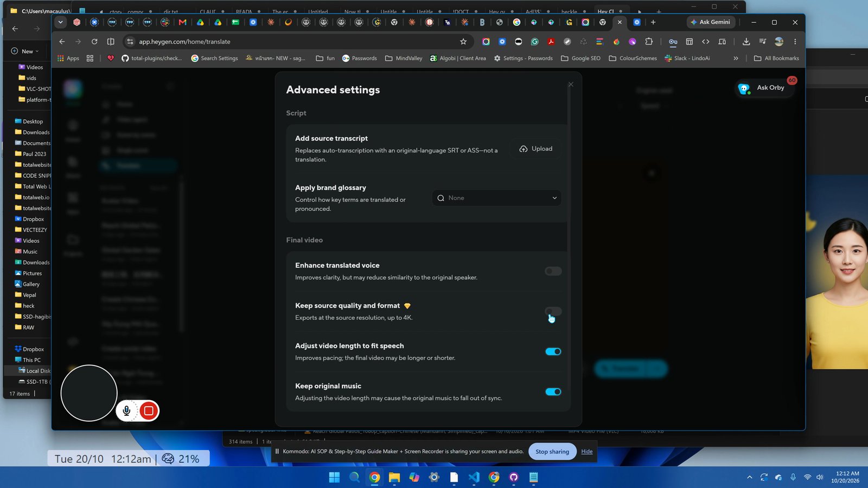
Task: Hide the screen sharing notification bar
Action: click(x=587, y=451)
